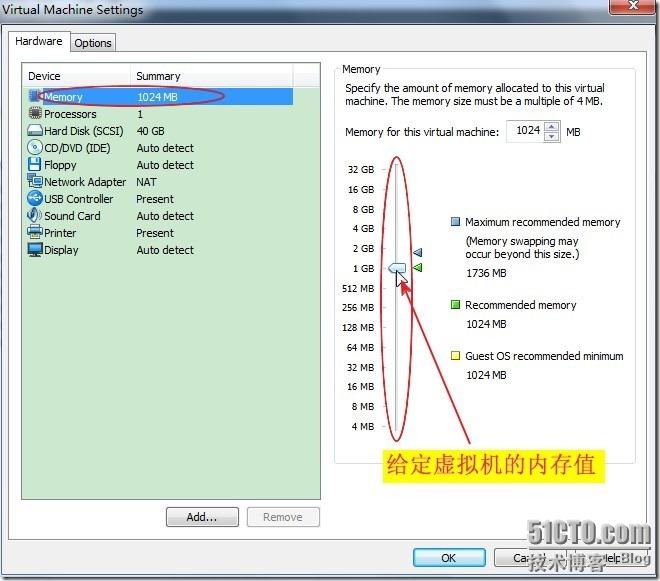Confirm settings with the OK button

point(449,557)
